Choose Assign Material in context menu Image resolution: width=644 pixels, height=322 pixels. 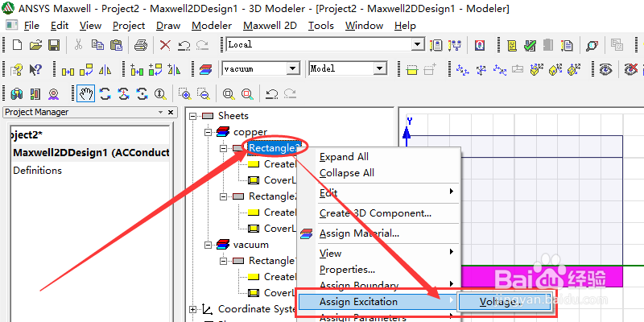(359, 233)
